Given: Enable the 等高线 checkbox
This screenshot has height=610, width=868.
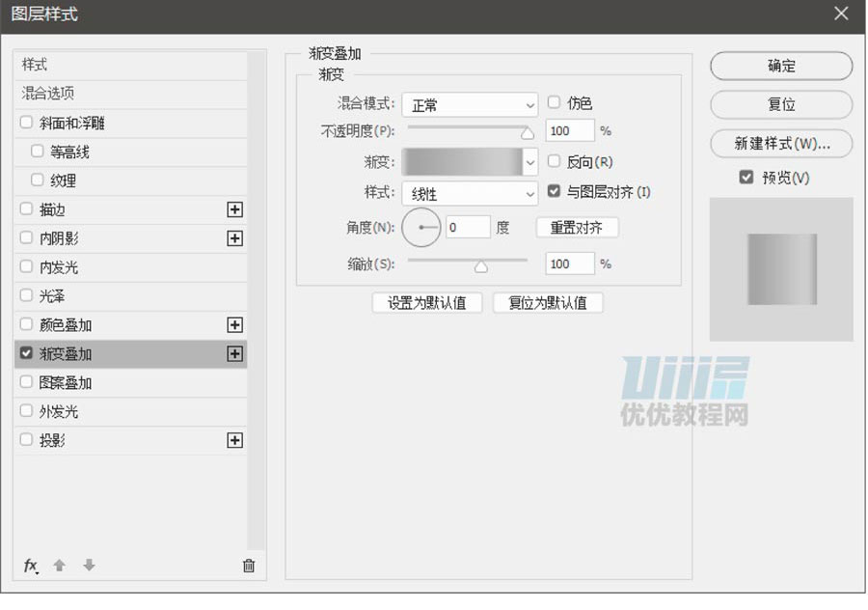Looking at the screenshot, I should pyautogui.click(x=37, y=152).
